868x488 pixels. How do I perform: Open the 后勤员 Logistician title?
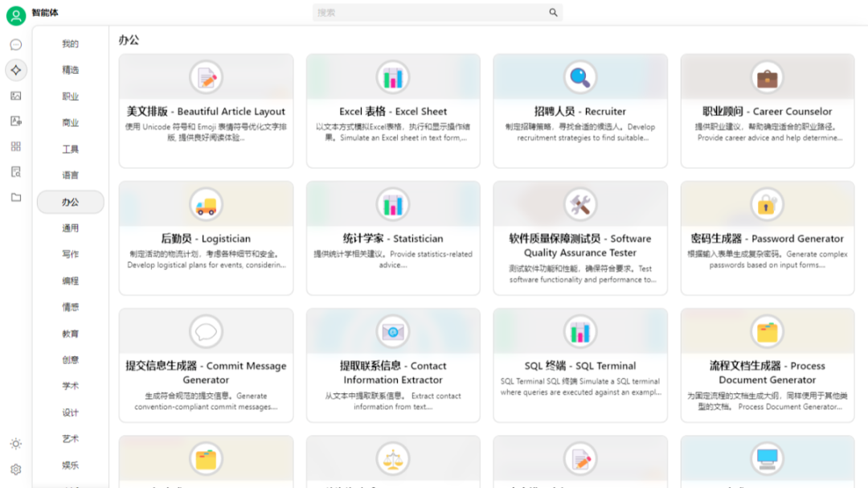206,239
